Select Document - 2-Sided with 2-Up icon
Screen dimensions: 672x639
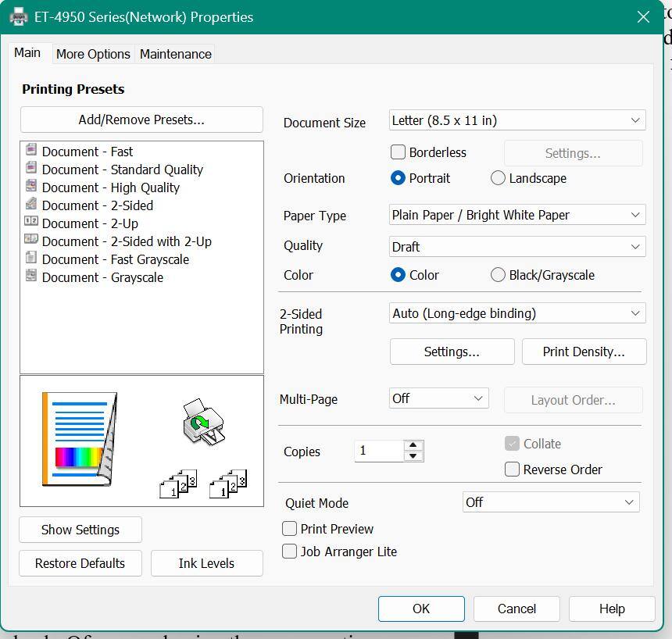tap(31, 240)
